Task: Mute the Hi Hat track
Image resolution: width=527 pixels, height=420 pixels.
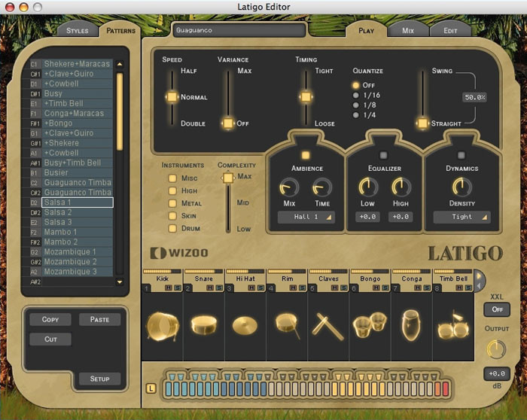Action: pos(251,288)
